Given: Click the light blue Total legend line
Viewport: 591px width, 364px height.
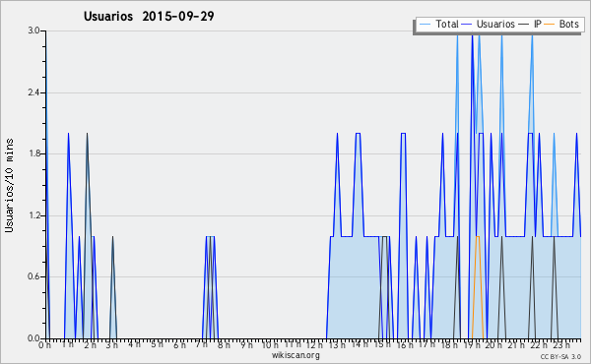Looking at the screenshot, I should (425, 25).
